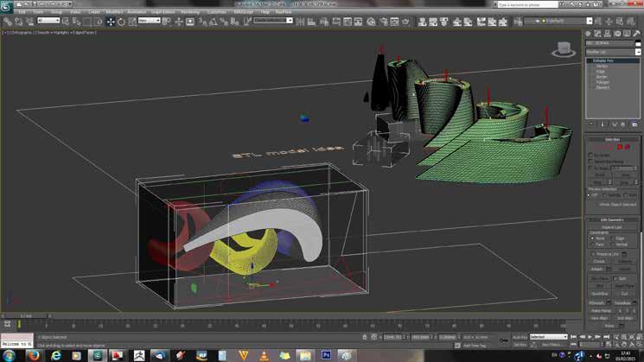Click the object color swatch
Image resolution: width=644 pixels, height=362 pixels.
click(638, 43)
